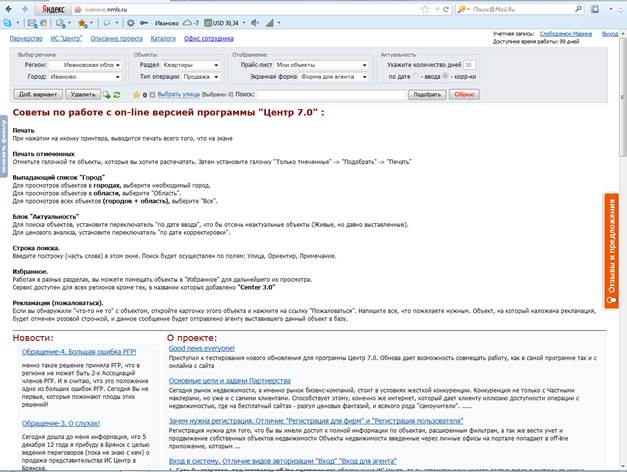The image size is (627, 472).
Task: Select the по дате ввода radio button
Action: 416,76
